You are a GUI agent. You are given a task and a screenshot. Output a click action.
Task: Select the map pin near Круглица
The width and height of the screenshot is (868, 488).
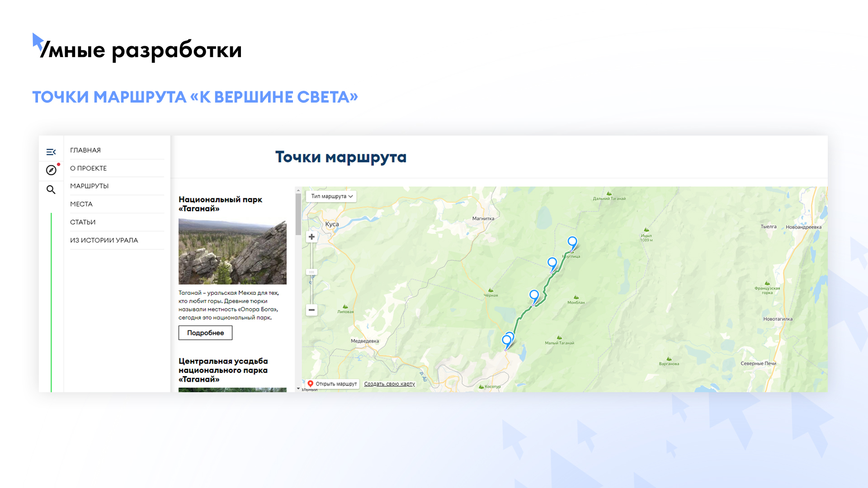(x=572, y=243)
